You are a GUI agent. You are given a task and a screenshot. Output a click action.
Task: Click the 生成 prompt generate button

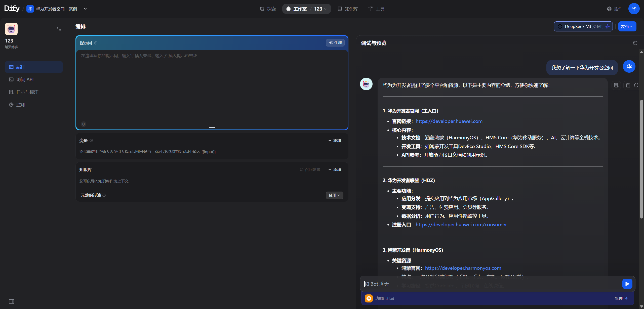click(x=335, y=43)
